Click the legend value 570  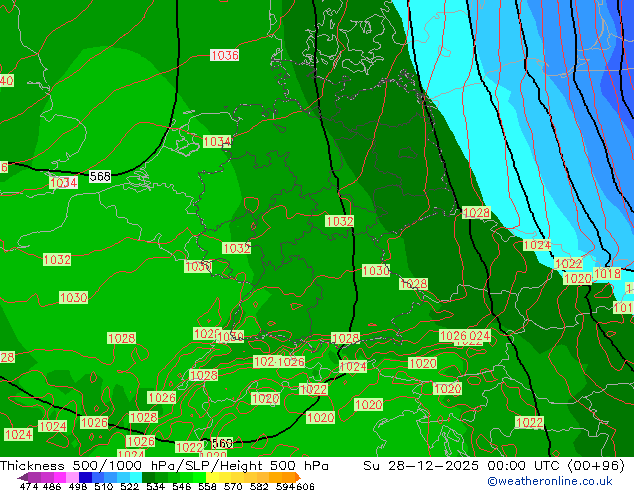point(233,486)
